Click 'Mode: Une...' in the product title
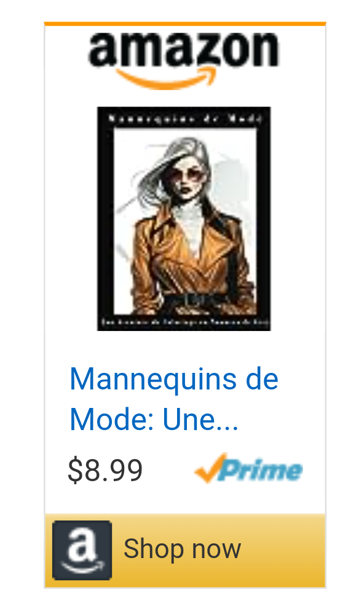Image resolution: width=364 pixels, height=611 pixels. [154, 419]
